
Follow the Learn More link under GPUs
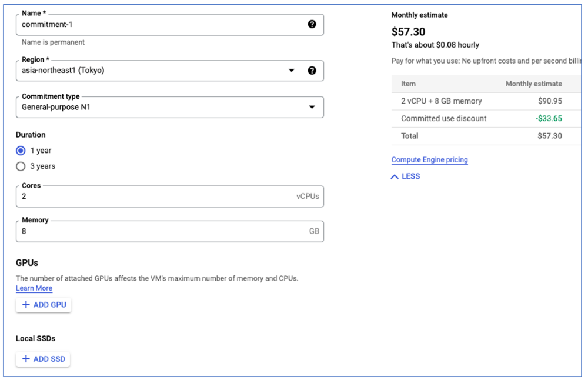[x=34, y=288]
